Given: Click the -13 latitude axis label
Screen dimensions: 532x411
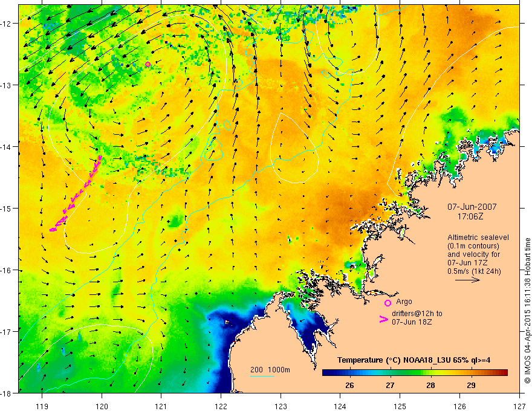Looking at the screenshot, I should coord(7,85).
